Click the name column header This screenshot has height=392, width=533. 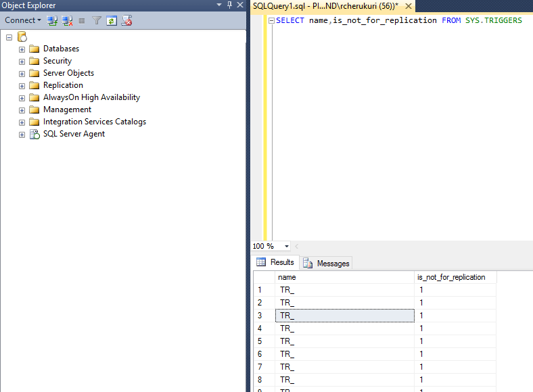(x=344, y=277)
